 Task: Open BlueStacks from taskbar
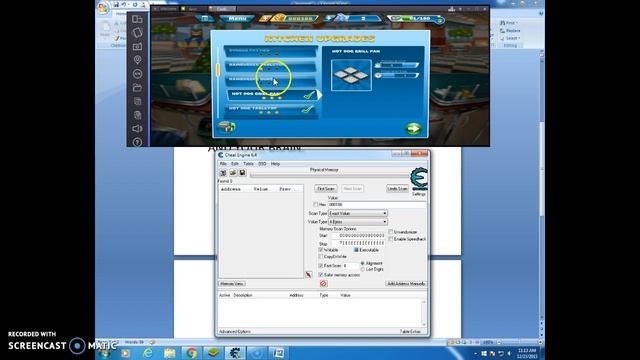click(213, 353)
